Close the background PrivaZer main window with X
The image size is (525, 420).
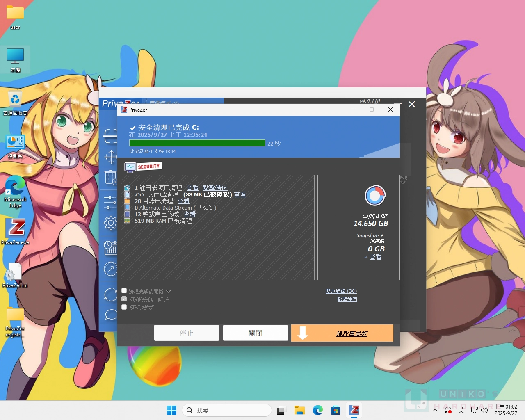click(x=412, y=104)
